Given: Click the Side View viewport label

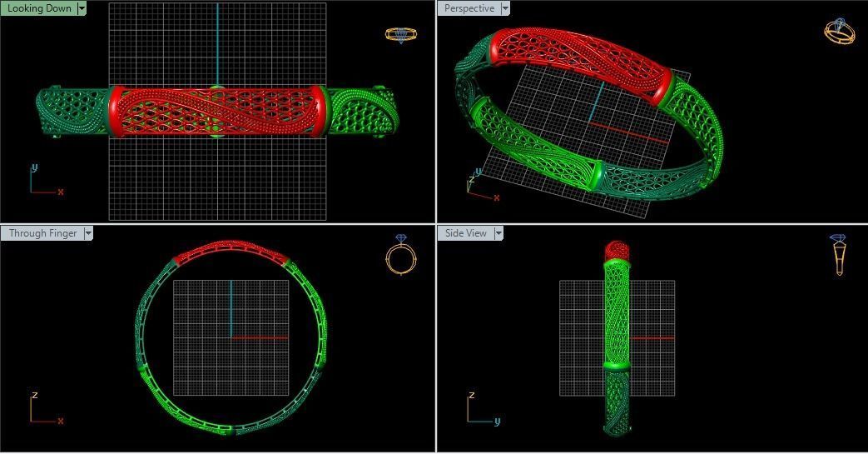Looking at the screenshot, I should 465,233.
